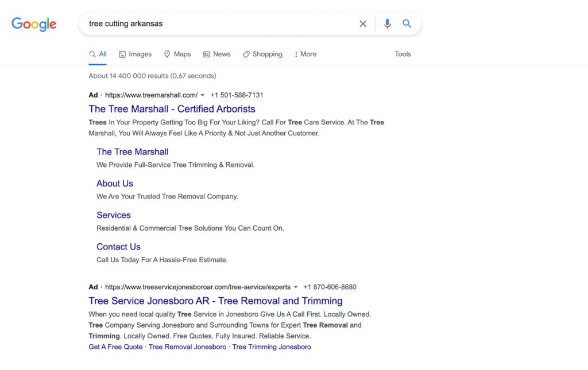Image resolution: width=588 pixels, height=370 pixels.
Task: Open the 'Contact Us' sitelink
Action: pyautogui.click(x=118, y=247)
